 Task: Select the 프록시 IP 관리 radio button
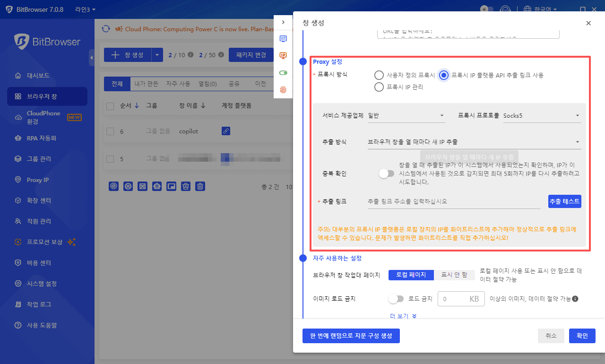379,87
